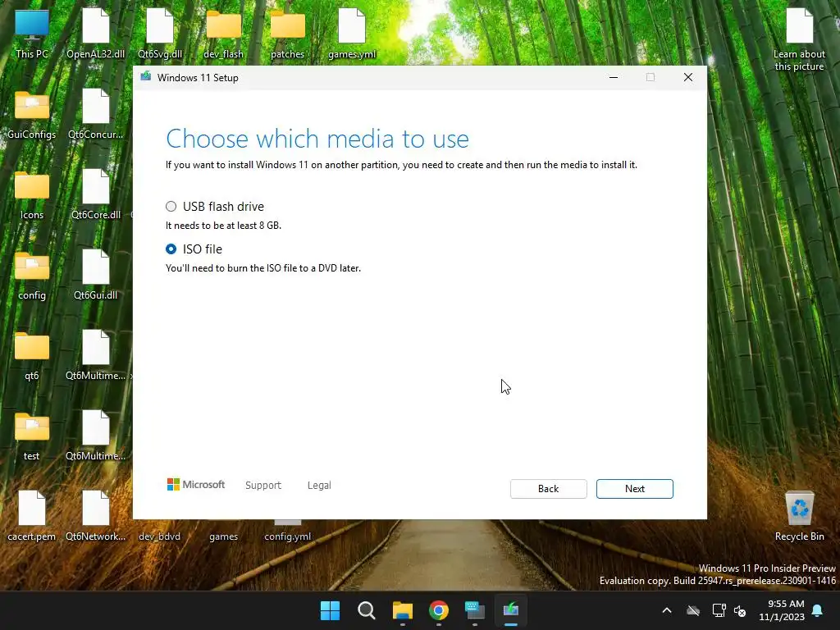Select the dev_bdvd desktop item
The height and width of the screenshot is (630, 840).
tap(160, 536)
